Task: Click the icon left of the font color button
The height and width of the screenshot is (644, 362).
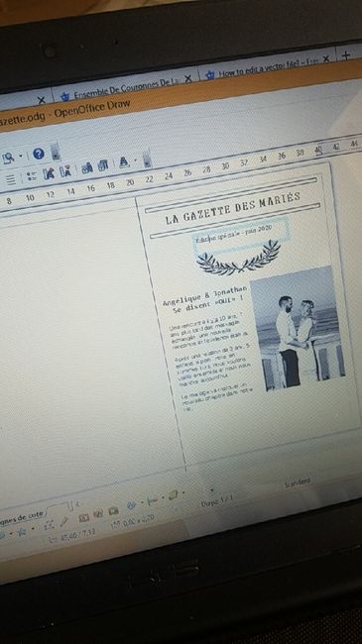Action: 103,165
